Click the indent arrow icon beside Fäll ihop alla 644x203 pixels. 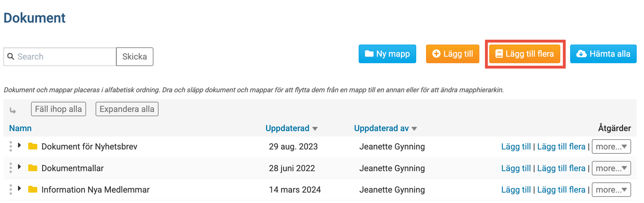13,111
